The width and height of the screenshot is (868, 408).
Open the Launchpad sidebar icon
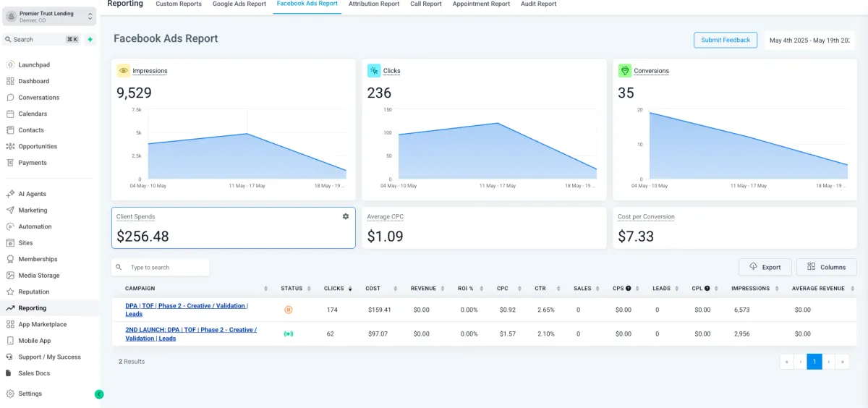point(10,65)
